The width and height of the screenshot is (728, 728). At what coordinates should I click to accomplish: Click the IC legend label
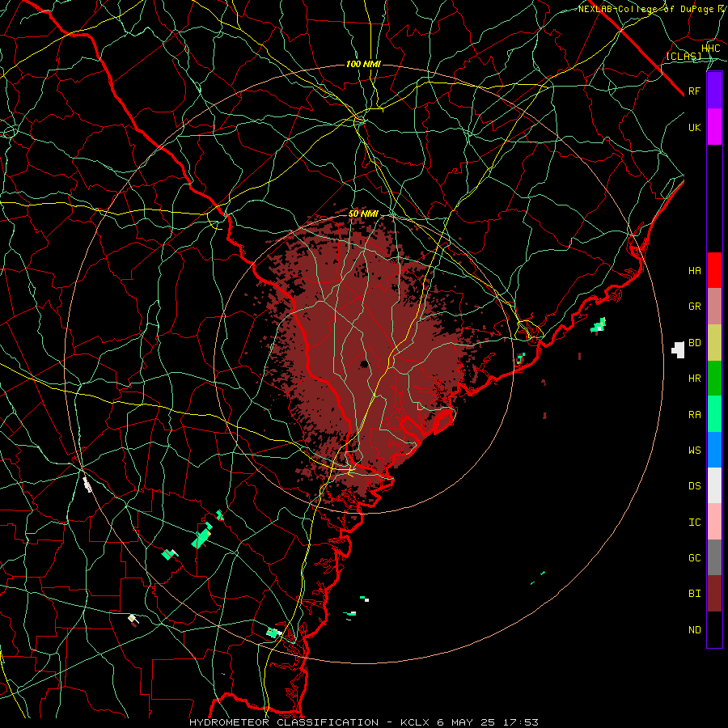694,523
